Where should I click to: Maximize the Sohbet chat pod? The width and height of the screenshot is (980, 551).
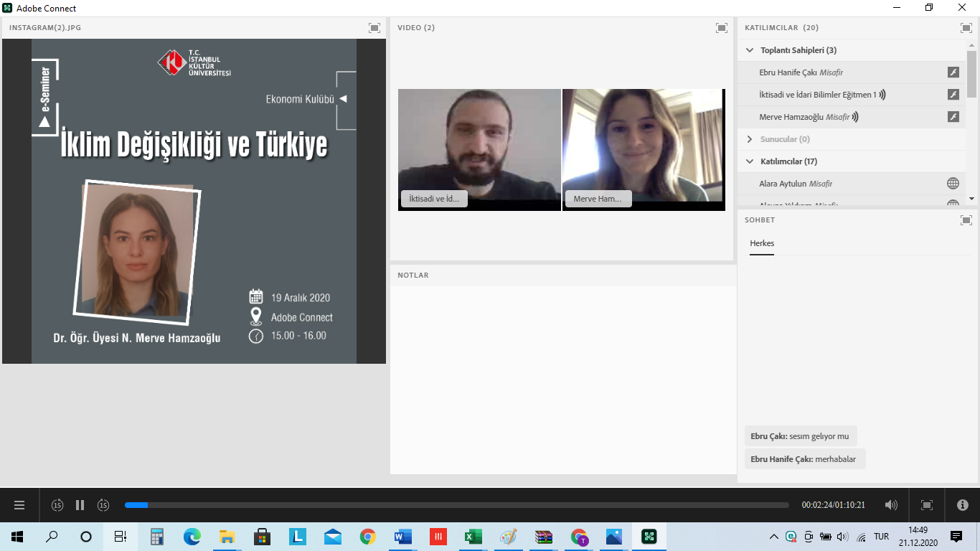(966, 220)
